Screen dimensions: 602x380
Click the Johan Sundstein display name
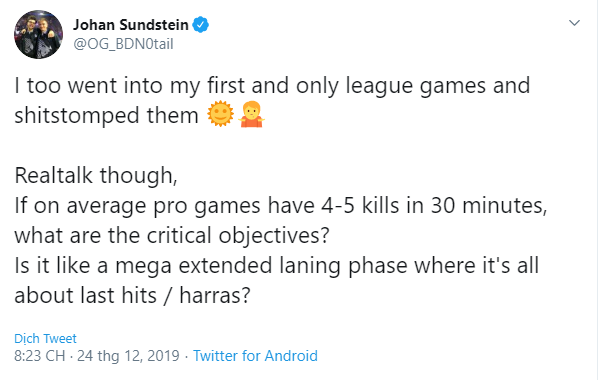(131, 25)
